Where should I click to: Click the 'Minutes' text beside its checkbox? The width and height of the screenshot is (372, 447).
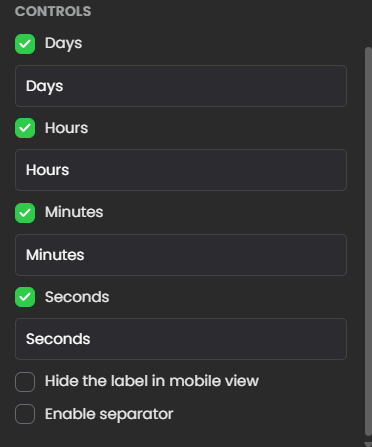coord(74,212)
